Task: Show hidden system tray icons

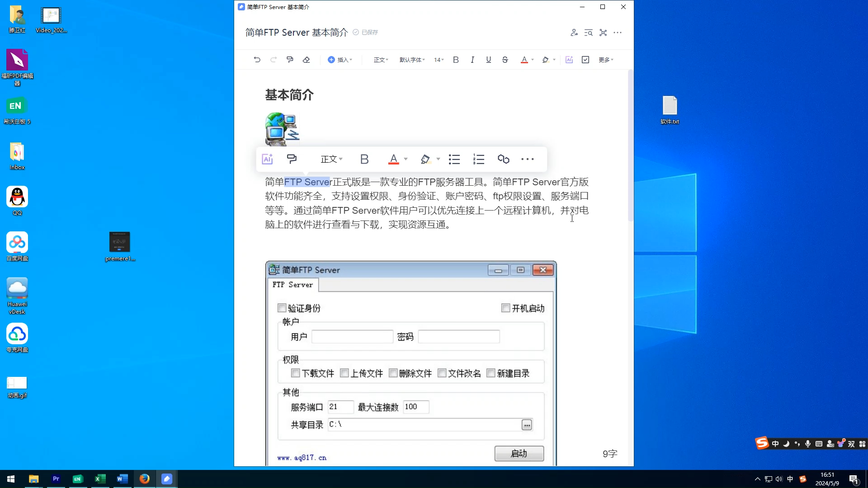Action: (x=758, y=479)
